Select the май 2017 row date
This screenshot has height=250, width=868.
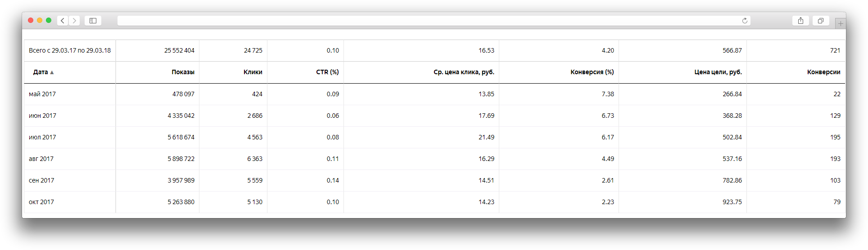click(42, 94)
